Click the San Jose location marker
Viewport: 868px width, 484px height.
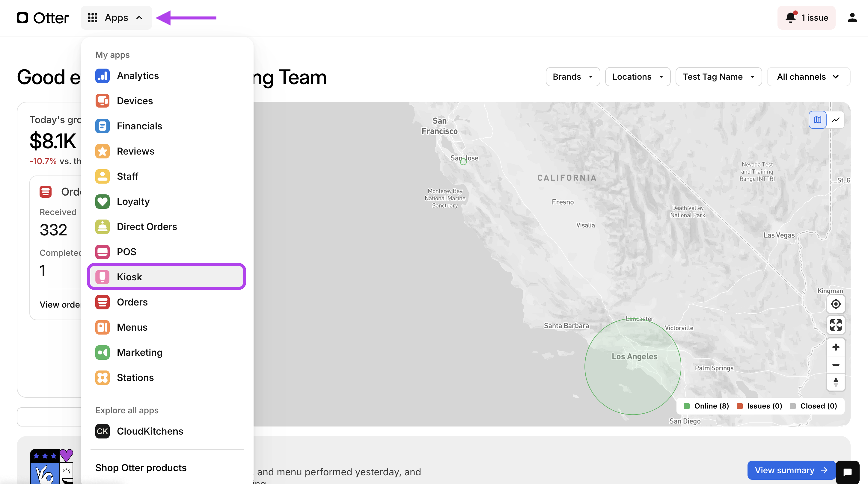pos(463,162)
